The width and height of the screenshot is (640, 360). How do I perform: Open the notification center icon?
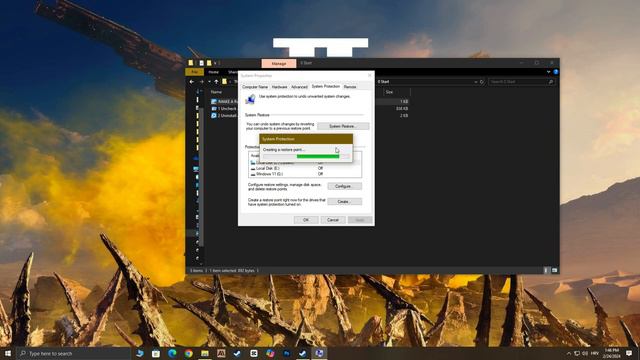(x=629, y=353)
